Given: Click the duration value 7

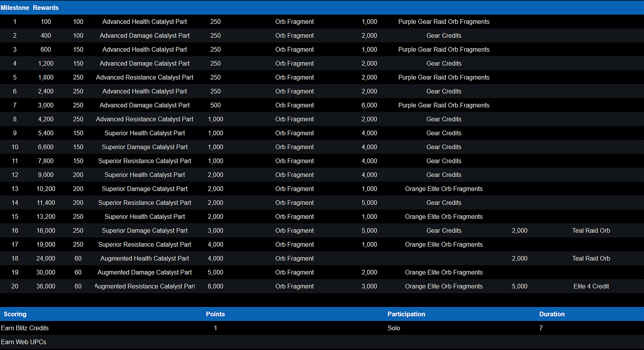Looking at the screenshot, I should coord(541,328).
